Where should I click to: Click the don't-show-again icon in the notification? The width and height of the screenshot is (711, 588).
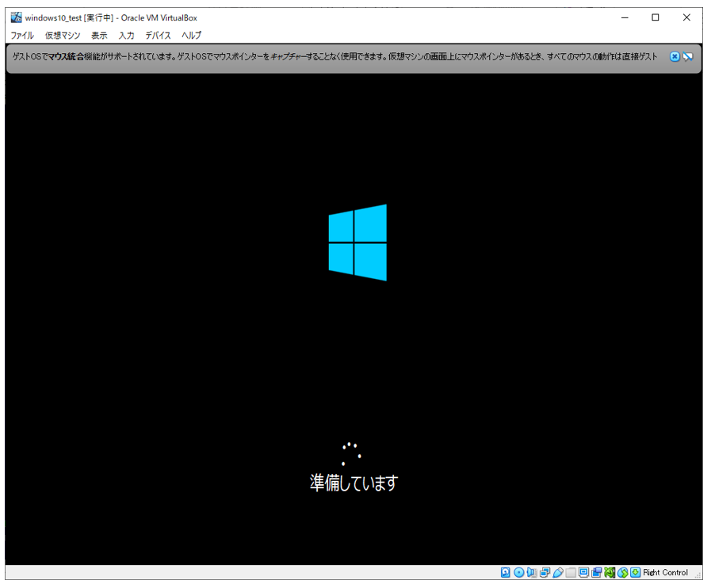(x=688, y=57)
